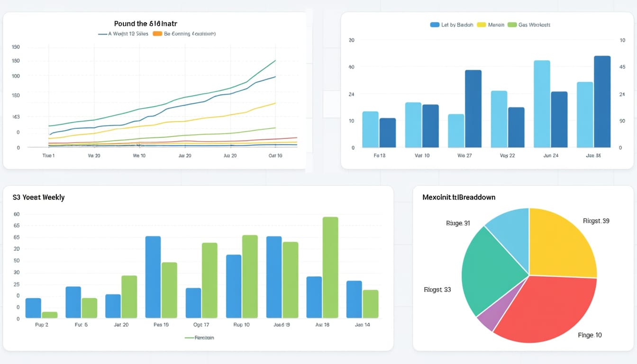The width and height of the screenshot is (637, 364).
Task: Click the 'Ringst 39' pie label
Action: coord(596,221)
